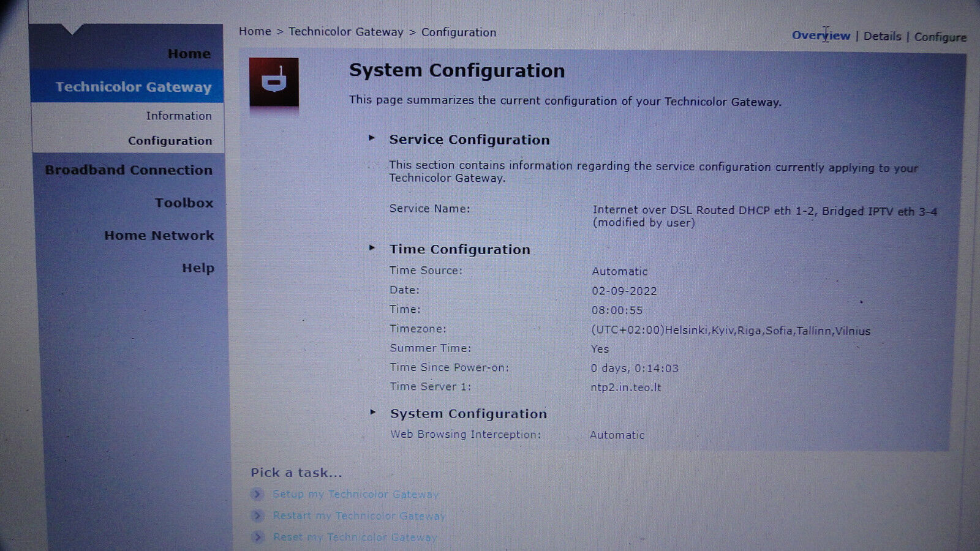Click the Configuration breadcrumb
This screenshot has height=551, width=980.
pos(459,32)
